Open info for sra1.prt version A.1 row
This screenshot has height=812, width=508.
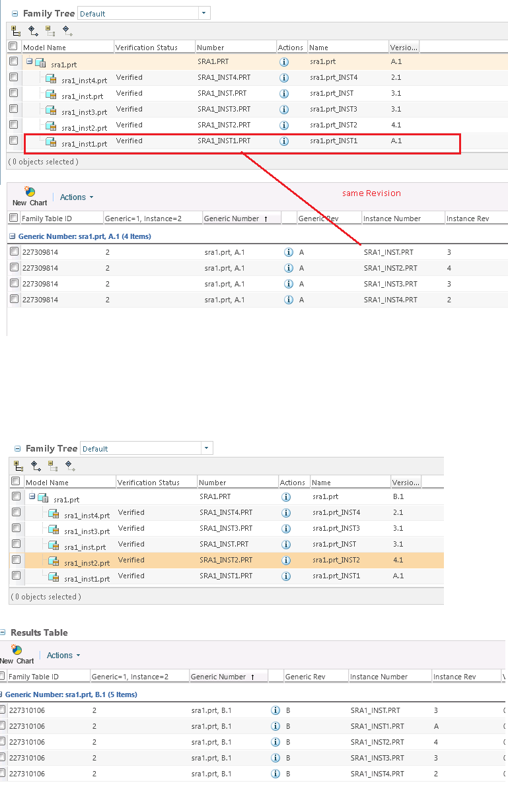point(284,62)
